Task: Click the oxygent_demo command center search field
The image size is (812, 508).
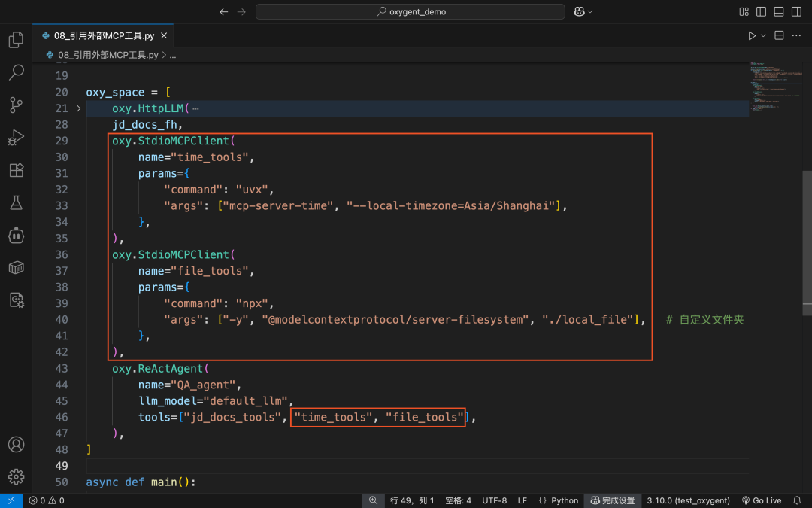Action: (x=411, y=11)
